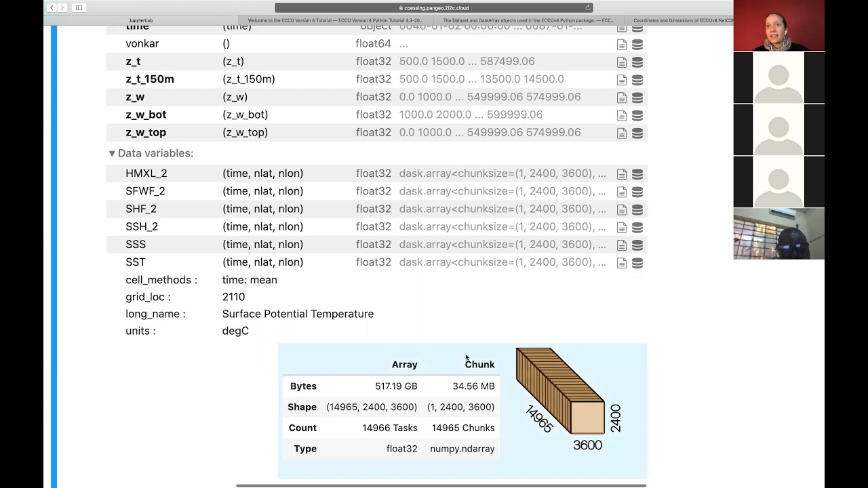Image resolution: width=868 pixels, height=488 pixels.
Task: Show attributes icon for SSH_2
Action: (622, 227)
